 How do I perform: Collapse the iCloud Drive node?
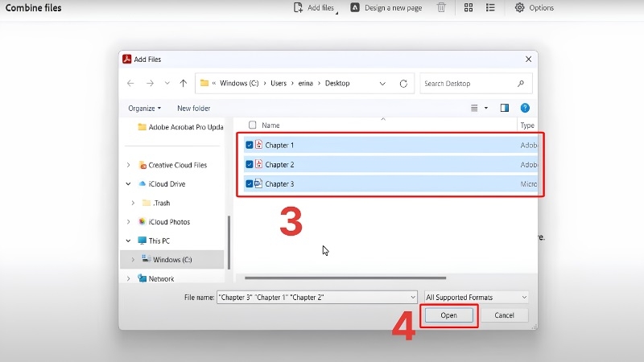tap(129, 184)
